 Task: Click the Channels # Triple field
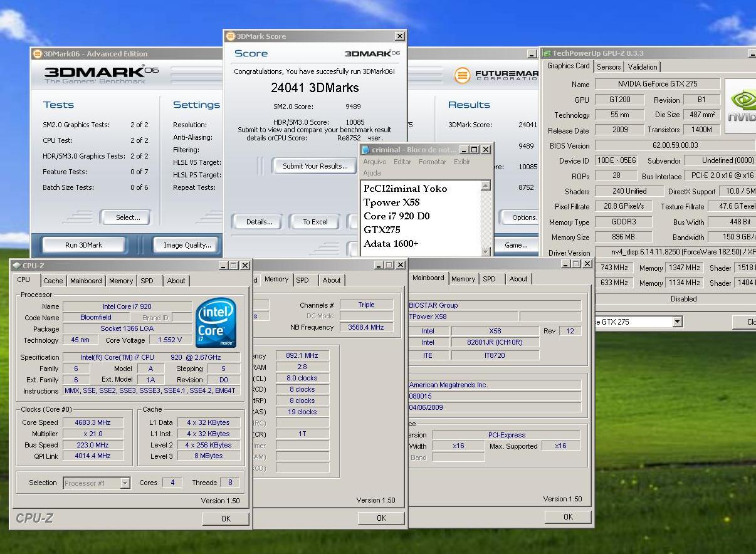366,305
